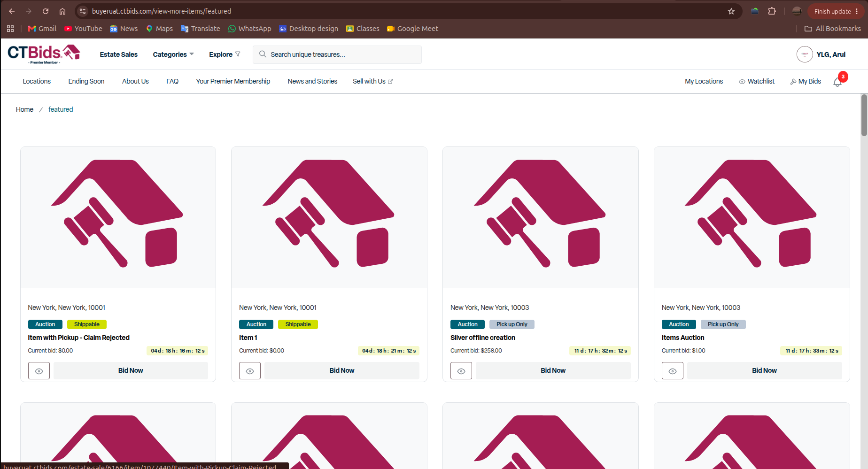Click the browser forward arrow
Viewport: 868px width, 469px height.
tap(29, 11)
